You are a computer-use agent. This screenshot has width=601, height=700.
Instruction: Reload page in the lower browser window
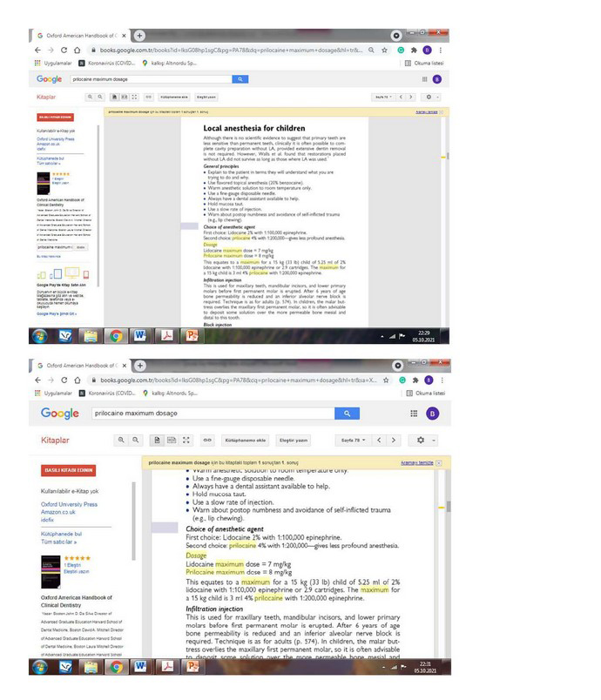pos(64,380)
